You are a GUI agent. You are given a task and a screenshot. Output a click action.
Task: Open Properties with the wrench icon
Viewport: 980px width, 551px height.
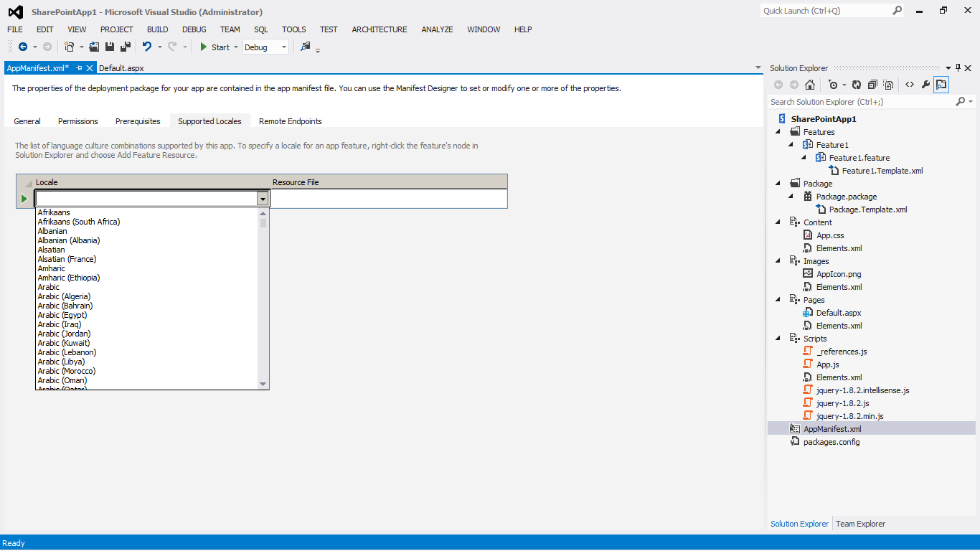(x=925, y=85)
